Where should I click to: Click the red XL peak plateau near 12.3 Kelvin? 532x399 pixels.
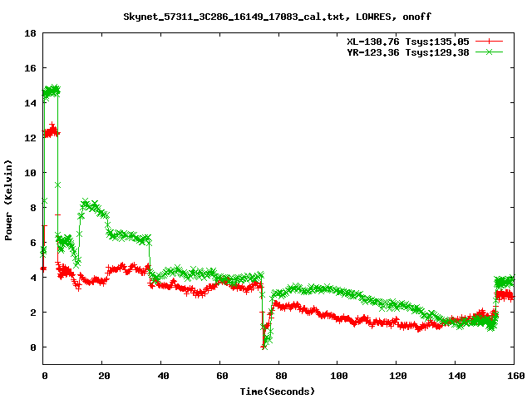(51, 131)
